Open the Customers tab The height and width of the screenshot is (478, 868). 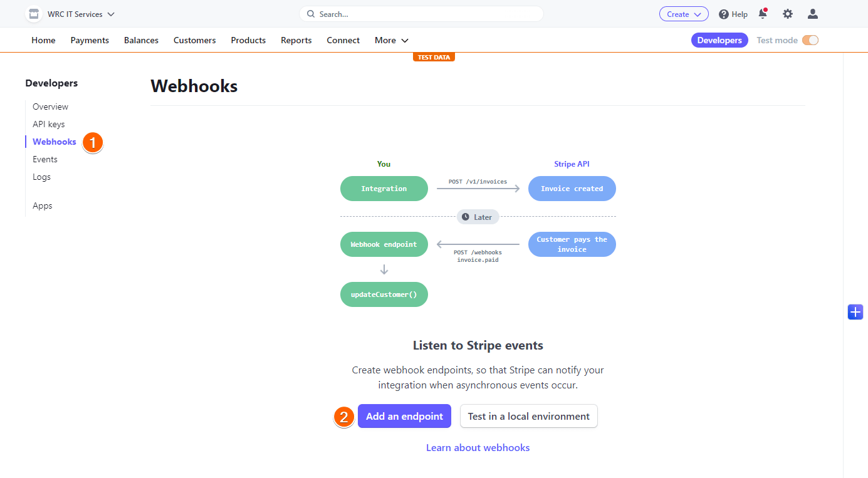[x=194, y=40]
